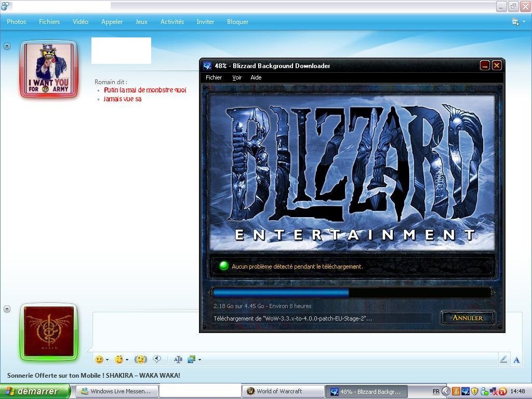This screenshot has height=399, width=532.
Task: Click Inviter in the Messenger toolbar
Action: pos(205,22)
